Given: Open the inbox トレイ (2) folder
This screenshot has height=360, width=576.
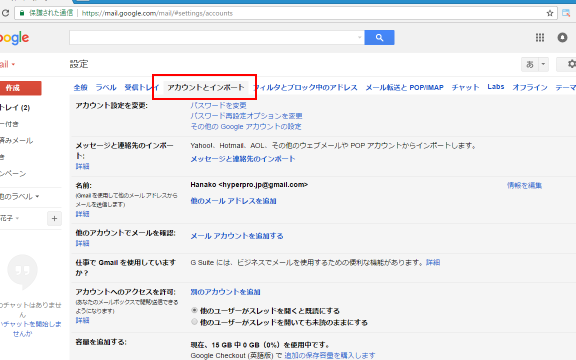Looking at the screenshot, I should (x=15, y=108).
